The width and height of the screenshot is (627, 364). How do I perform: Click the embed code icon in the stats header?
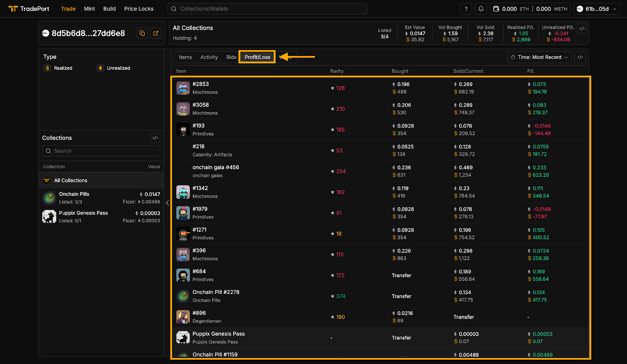pos(582,29)
